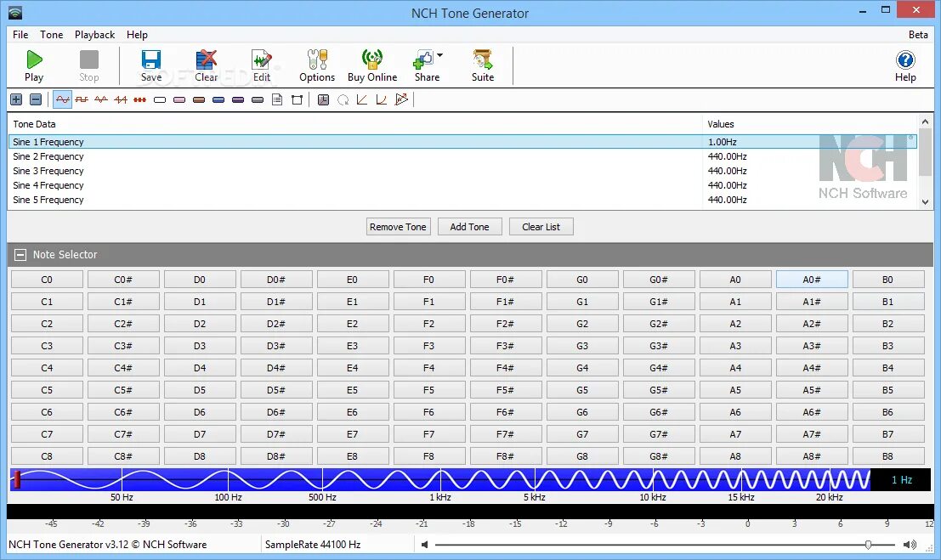This screenshot has width=941, height=560.
Task: Expand the Share dropdown arrow
Action: click(439, 56)
